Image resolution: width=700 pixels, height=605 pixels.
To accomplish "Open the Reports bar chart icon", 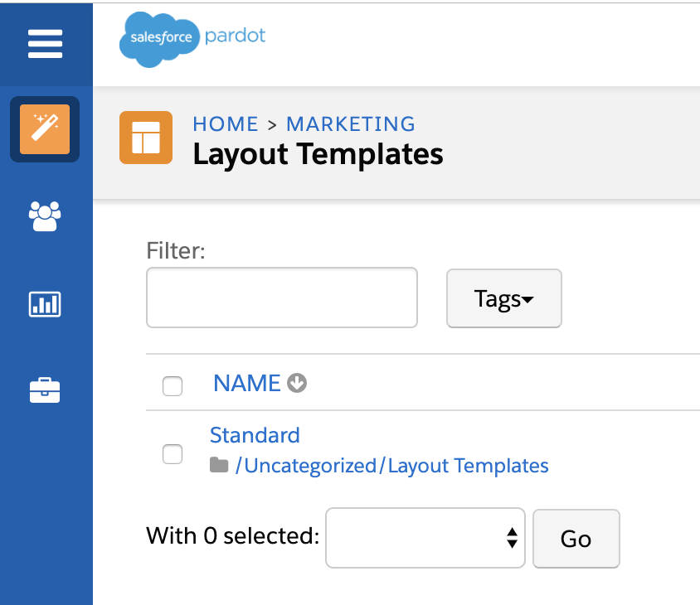I will point(45,304).
